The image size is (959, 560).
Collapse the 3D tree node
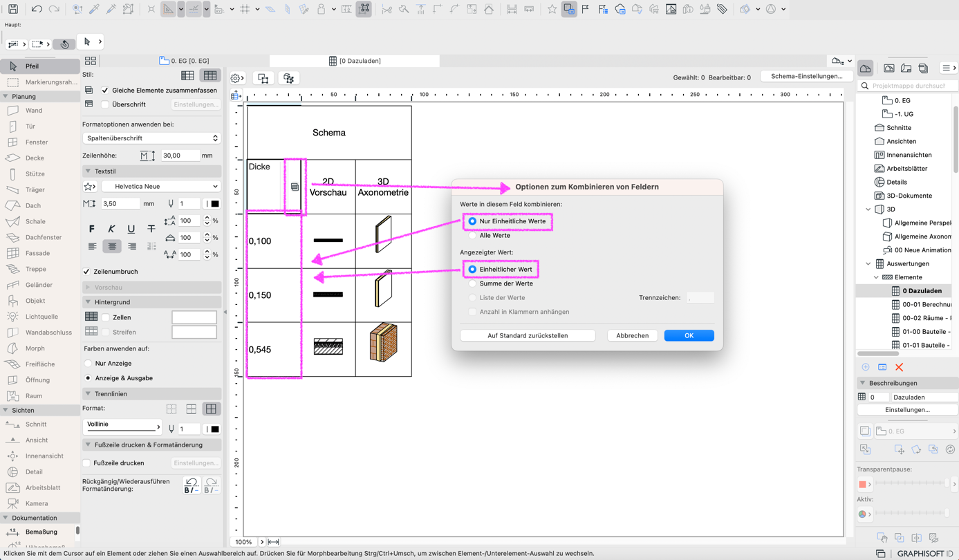point(868,209)
